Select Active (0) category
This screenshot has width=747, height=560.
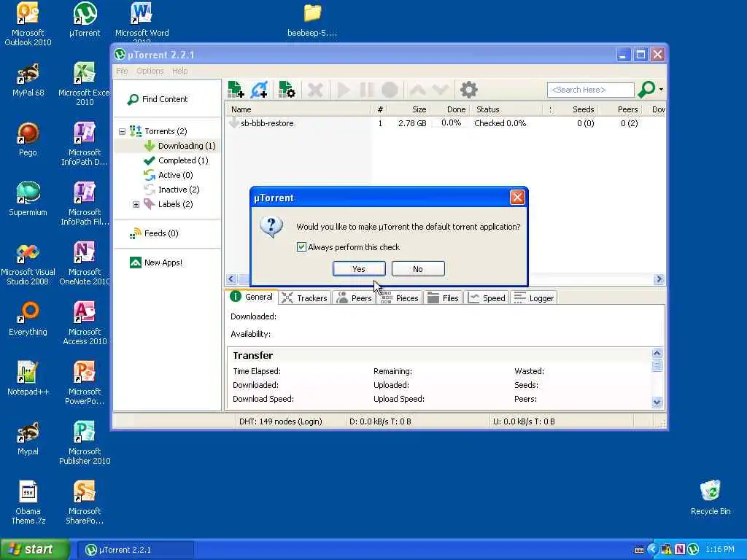coord(169,175)
